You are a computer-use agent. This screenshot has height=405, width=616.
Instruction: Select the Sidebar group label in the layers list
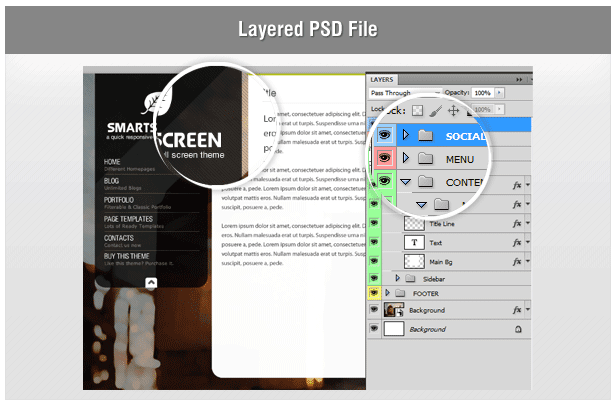[434, 279]
